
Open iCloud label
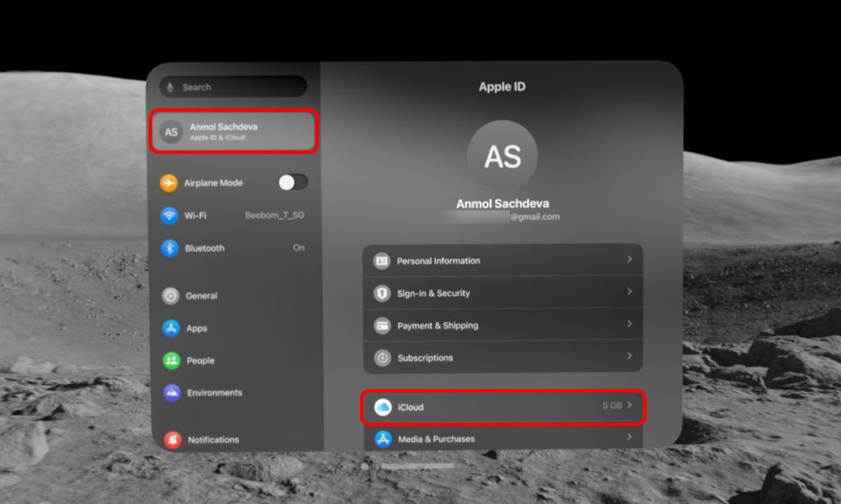tap(411, 407)
